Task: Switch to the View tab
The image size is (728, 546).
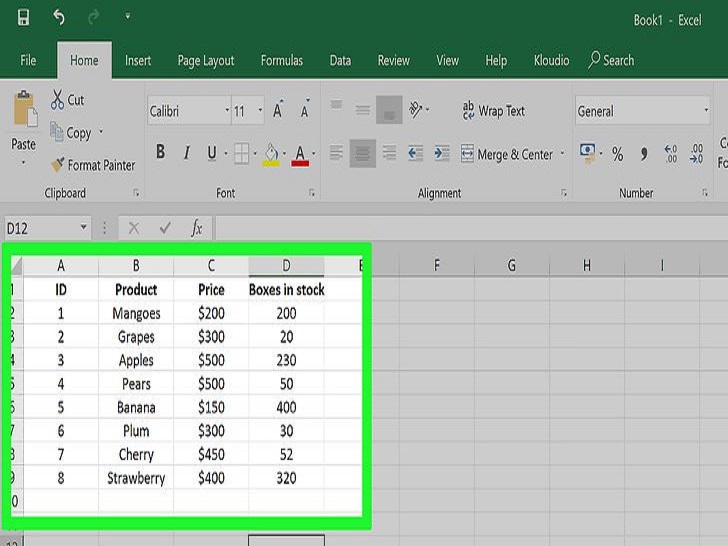Action: [448, 60]
